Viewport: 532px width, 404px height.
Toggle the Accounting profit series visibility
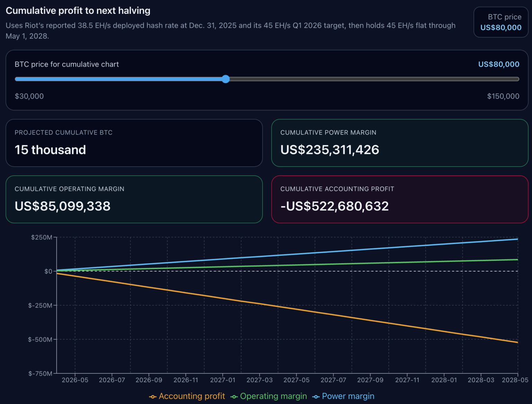187,396
